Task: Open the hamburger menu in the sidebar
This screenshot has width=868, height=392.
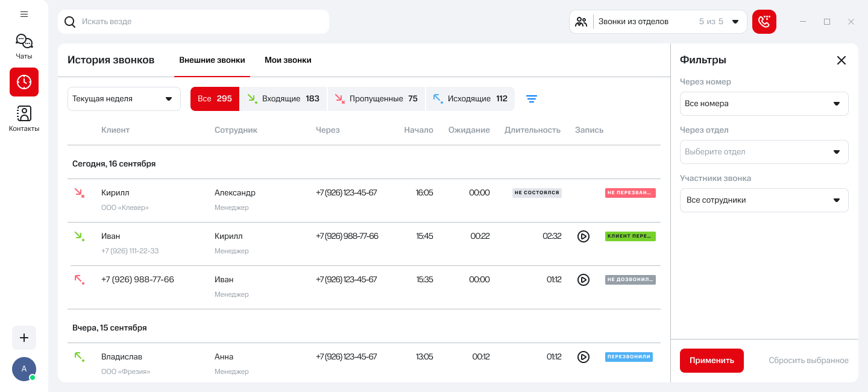Action: tap(24, 14)
